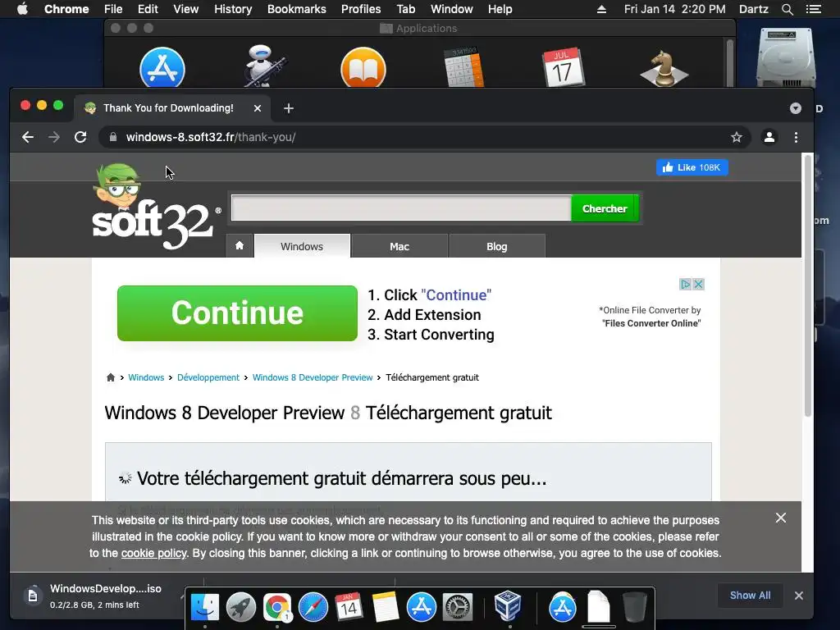Open VirtualBox from the Dock

point(508,606)
